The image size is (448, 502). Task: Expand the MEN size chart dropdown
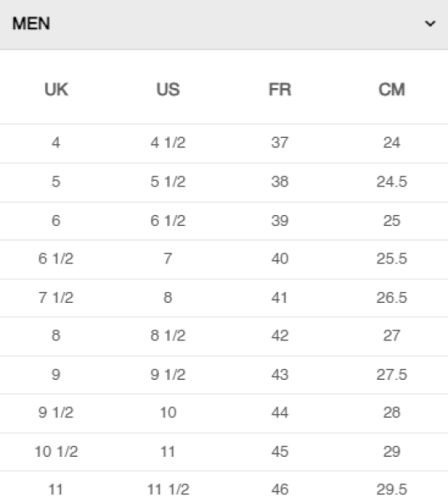pyautogui.click(x=224, y=24)
